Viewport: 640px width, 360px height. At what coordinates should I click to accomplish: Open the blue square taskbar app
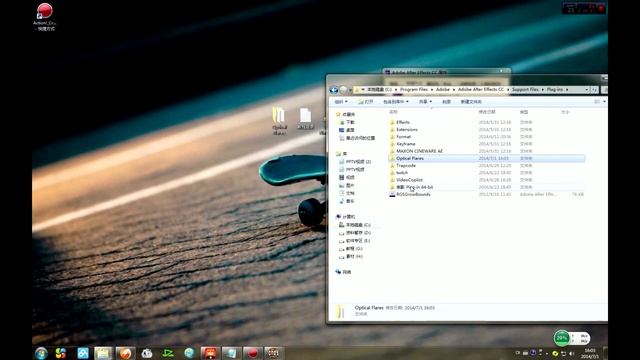coord(83,353)
